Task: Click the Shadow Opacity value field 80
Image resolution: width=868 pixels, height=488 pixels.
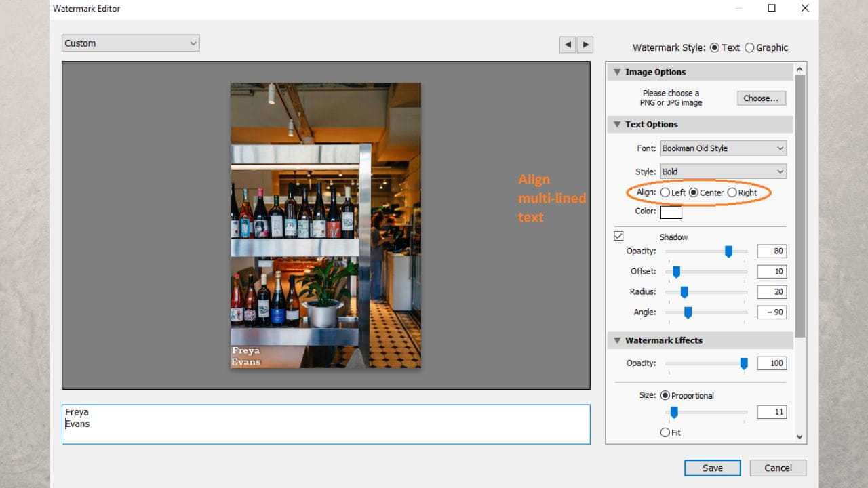Action: tap(772, 251)
